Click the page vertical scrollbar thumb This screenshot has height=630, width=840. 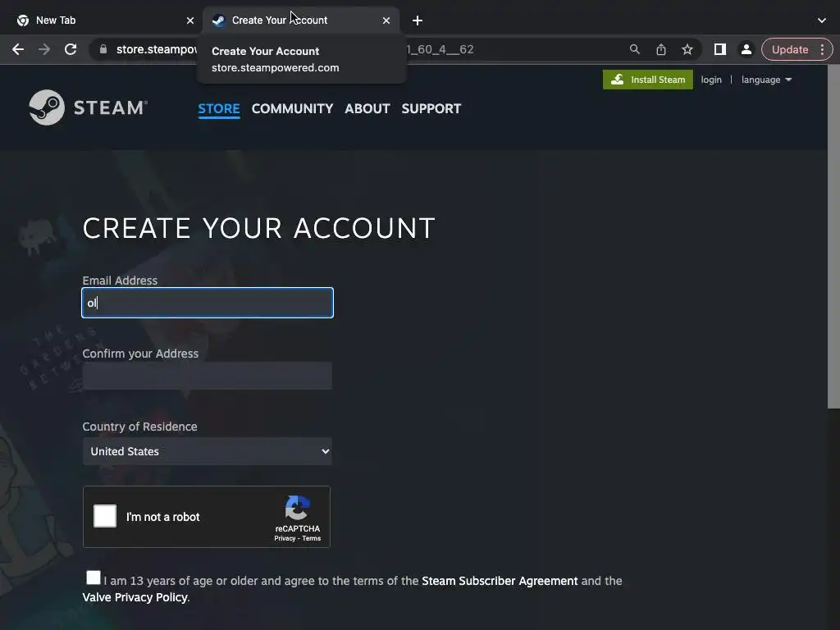pyautogui.click(x=833, y=236)
